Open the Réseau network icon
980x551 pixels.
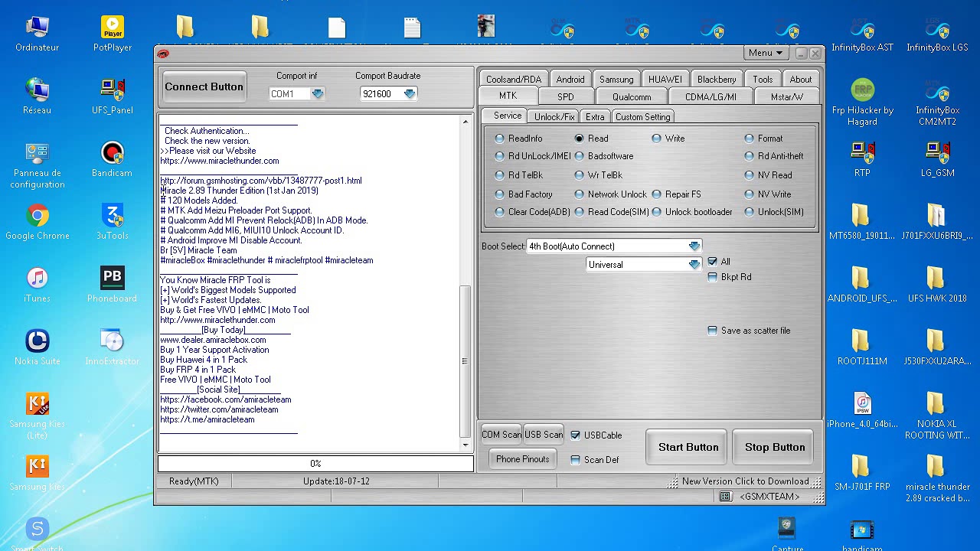pyautogui.click(x=37, y=97)
